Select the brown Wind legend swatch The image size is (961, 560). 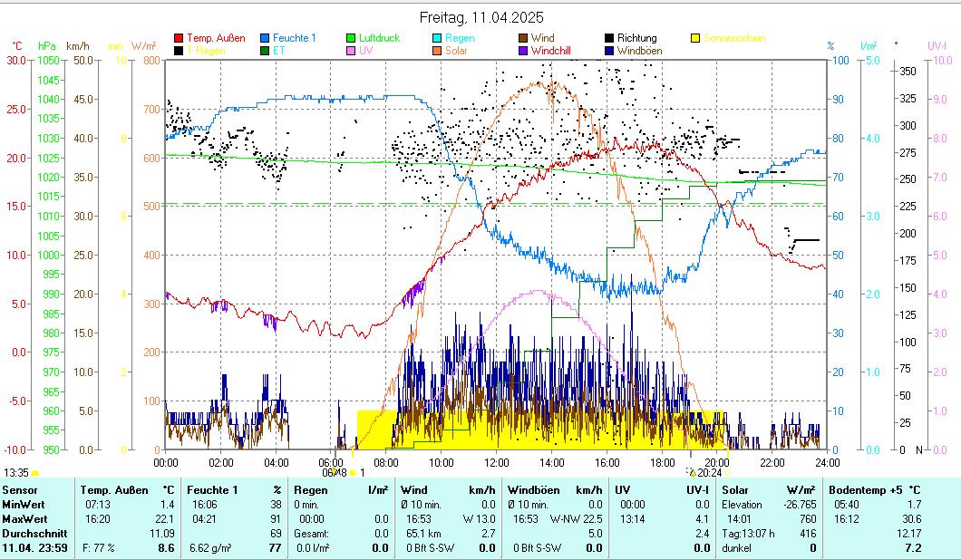[x=523, y=39]
